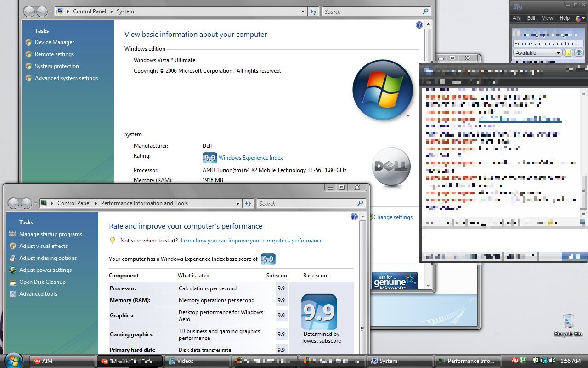Click the large 9.9 base score badge

319,312
